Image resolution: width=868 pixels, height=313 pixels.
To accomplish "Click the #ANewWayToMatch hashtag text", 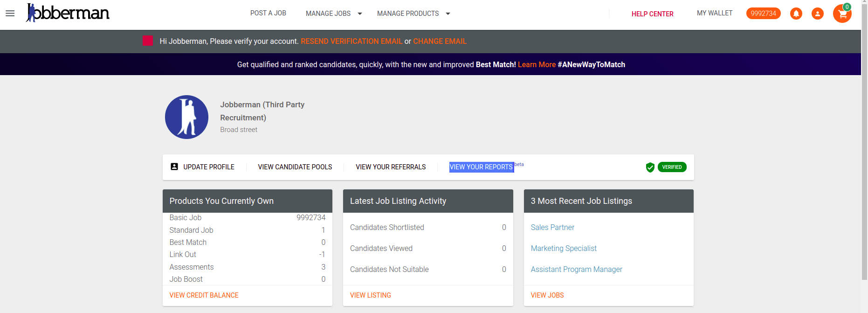I will [591, 64].
